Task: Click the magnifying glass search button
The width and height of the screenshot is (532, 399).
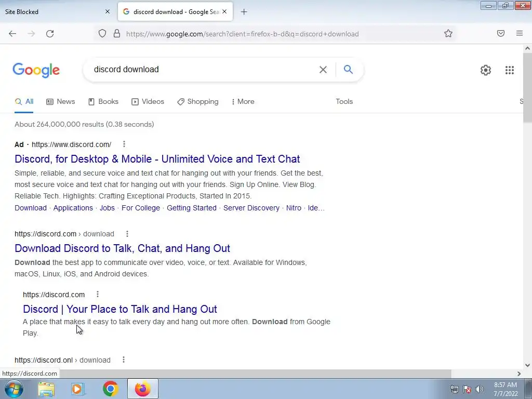Action: (x=348, y=69)
